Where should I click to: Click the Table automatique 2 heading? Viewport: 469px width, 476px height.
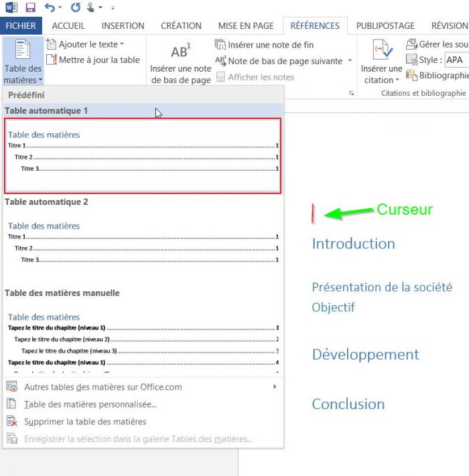(46, 202)
